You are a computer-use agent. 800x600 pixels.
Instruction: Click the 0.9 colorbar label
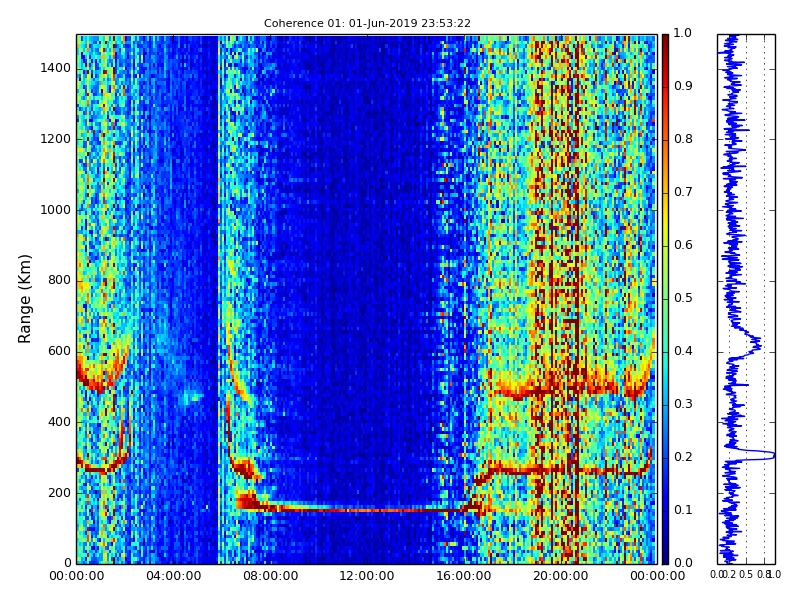tap(683, 86)
